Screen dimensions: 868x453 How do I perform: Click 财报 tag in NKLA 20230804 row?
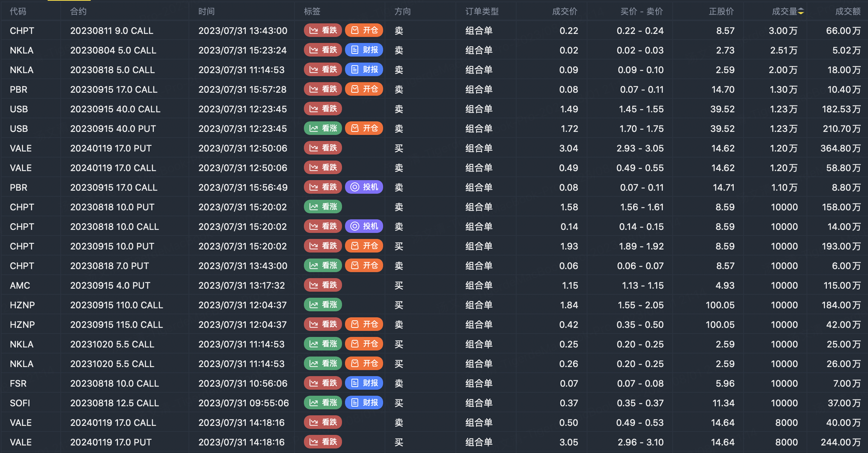coord(364,50)
